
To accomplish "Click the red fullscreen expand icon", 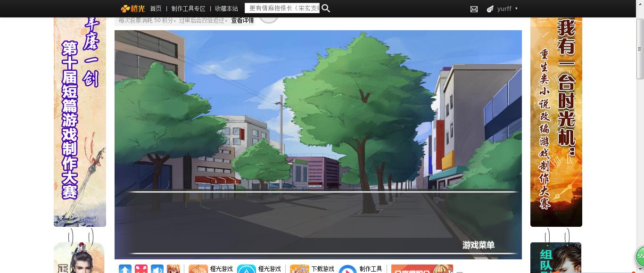I will pyautogui.click(x=141, y=269).
